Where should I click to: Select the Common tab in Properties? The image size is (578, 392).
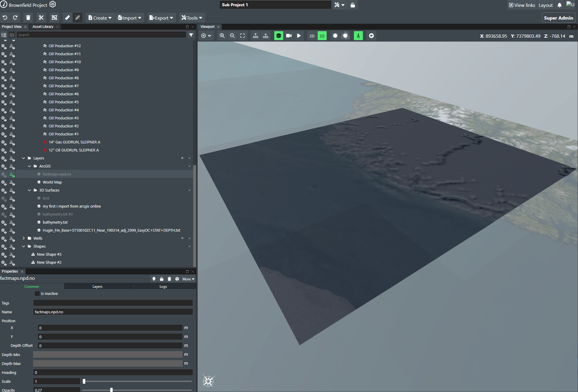tap(32, 287)
